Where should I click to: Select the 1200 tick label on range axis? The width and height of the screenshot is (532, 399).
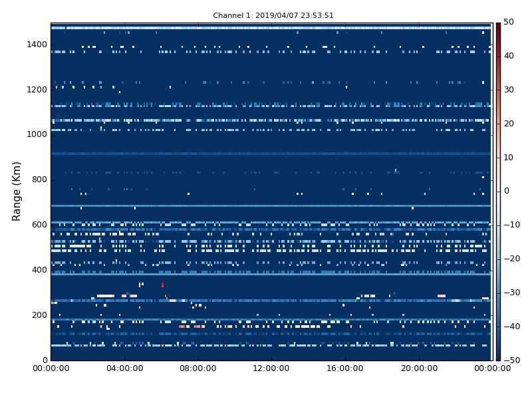(37, 90)
